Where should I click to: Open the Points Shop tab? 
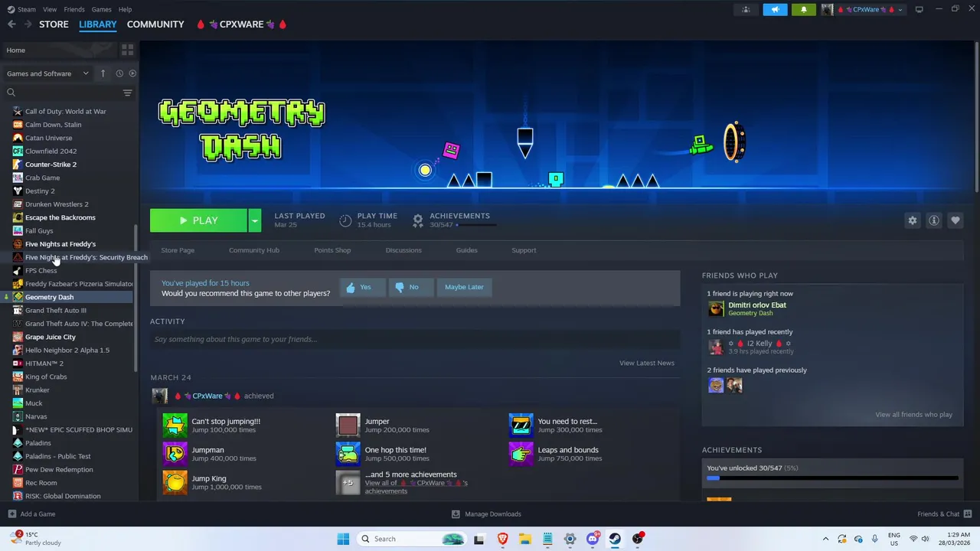click(x=332, y=250)
